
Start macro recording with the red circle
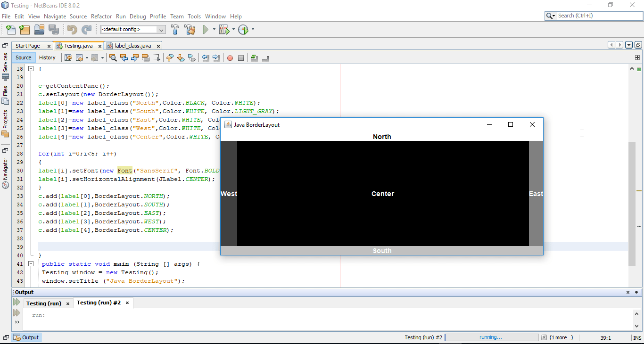tap(230, 58)
